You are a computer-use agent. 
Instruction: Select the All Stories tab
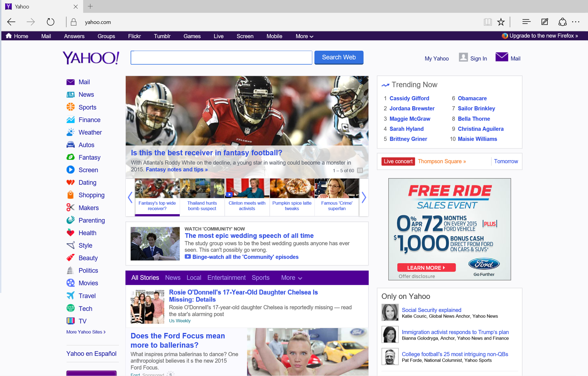coord(145,278)
